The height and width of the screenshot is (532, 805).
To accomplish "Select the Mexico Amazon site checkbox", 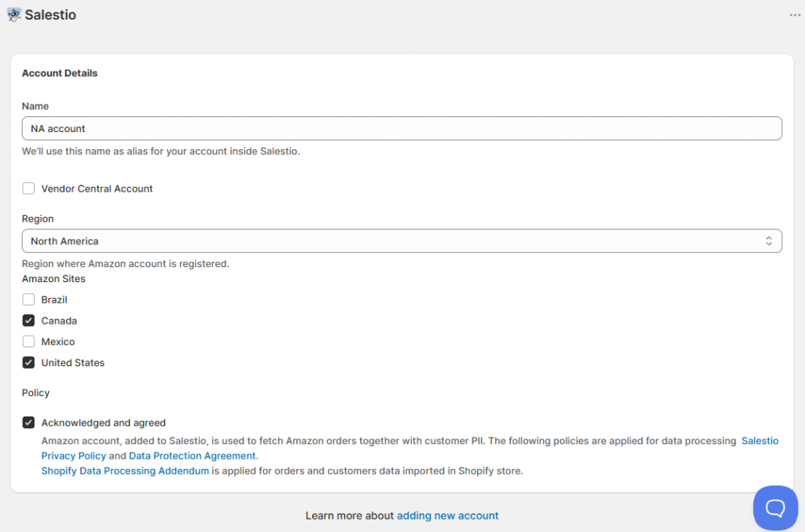I will pos(29,342).
